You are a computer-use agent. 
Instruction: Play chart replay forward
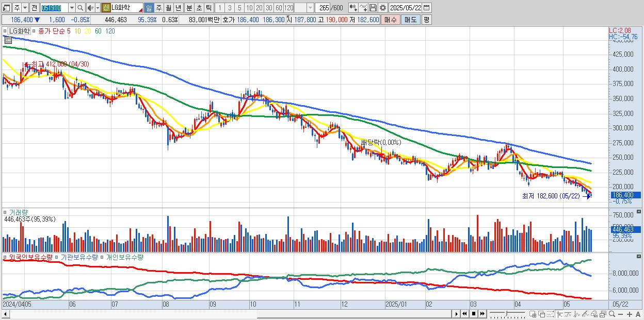(457, 314)
